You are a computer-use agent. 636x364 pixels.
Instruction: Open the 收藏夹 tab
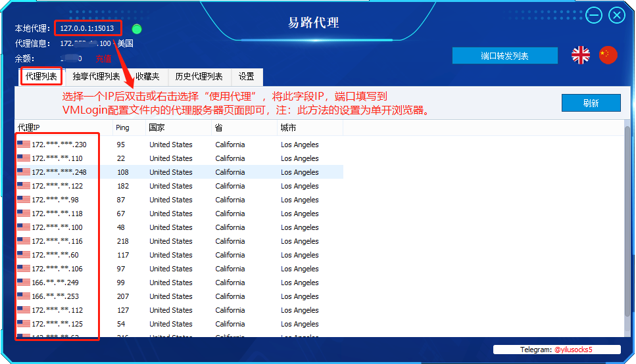pyautogui.click(x=147, y=77)
